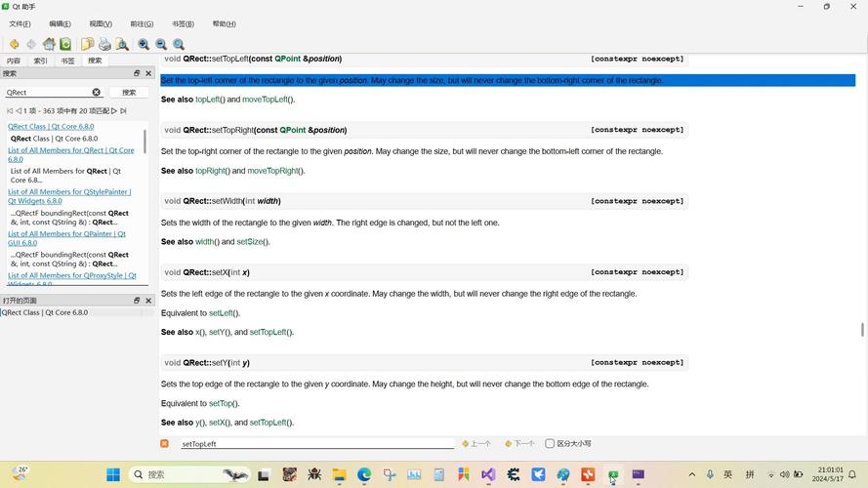Select open page QRect Class | Qt Core 6.8.0

point(45,312)
